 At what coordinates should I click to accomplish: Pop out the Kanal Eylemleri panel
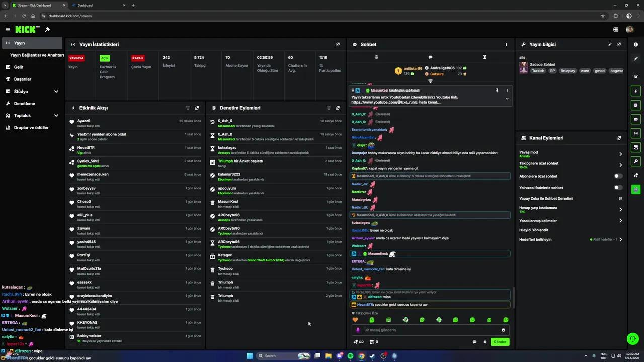pos(619,138)
